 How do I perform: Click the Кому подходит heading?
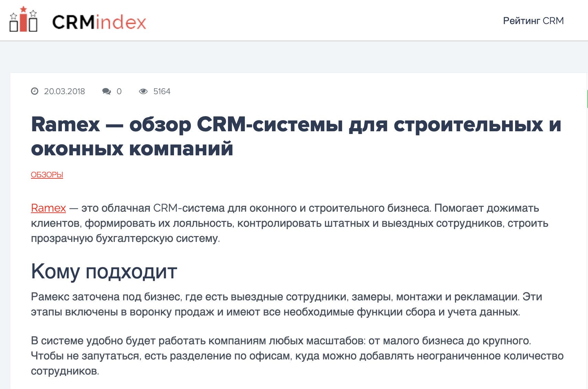point(104,271)
